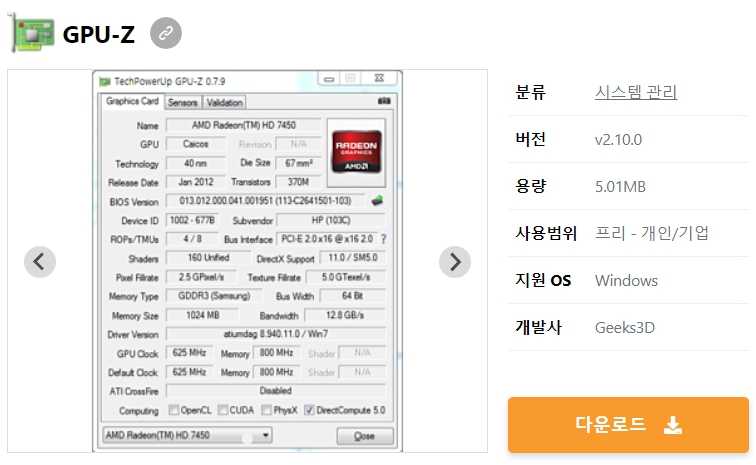Viewport: 756px width, 465px height.
Task: Close GPU-Z with title bar X
Action: [380, 78]
